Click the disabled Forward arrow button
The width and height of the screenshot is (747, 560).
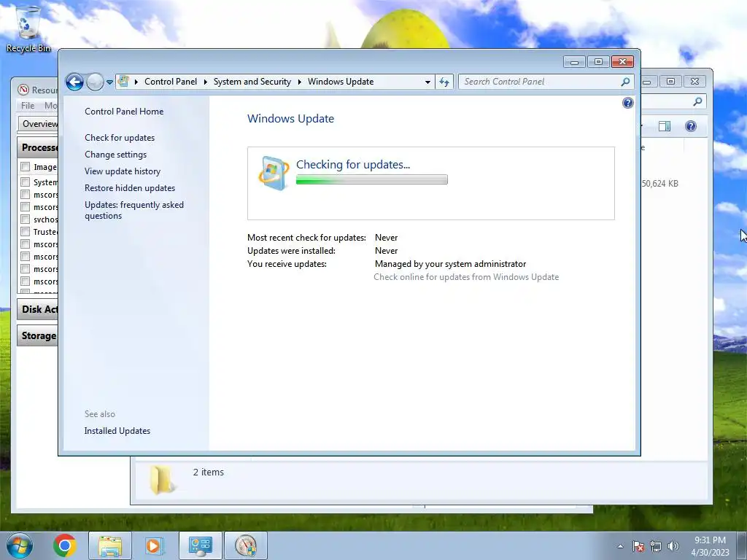point(96,82)
